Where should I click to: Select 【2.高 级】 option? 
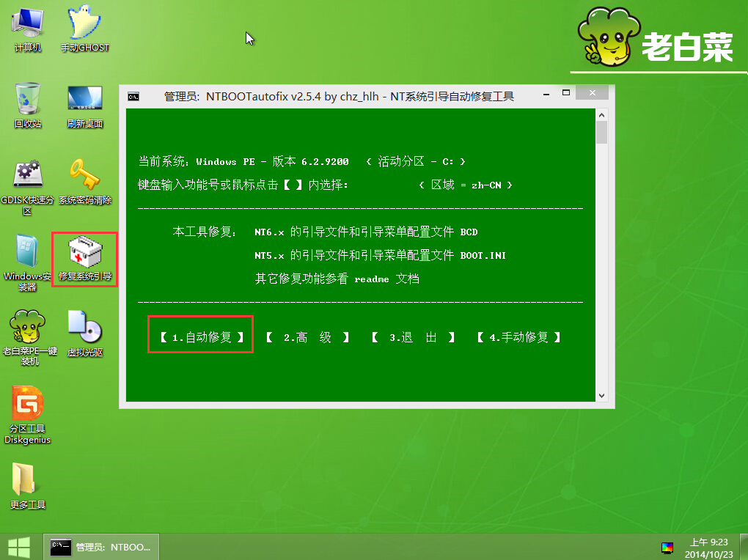click(308, 338)
